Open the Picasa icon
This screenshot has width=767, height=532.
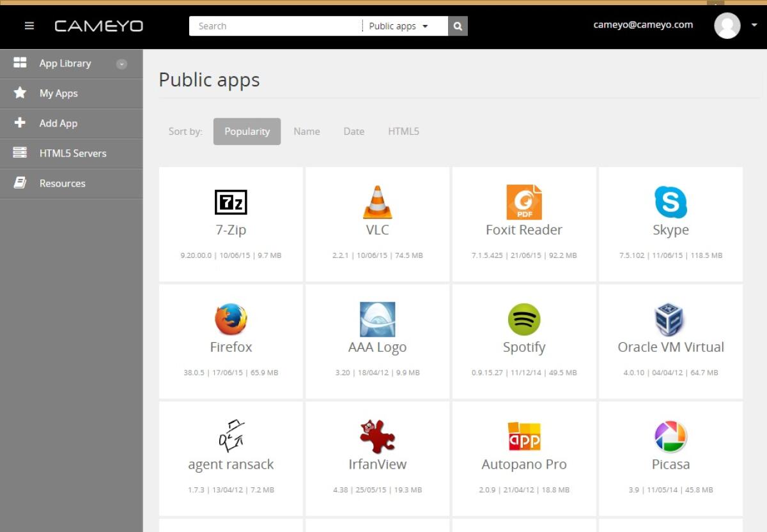point(670,436)
